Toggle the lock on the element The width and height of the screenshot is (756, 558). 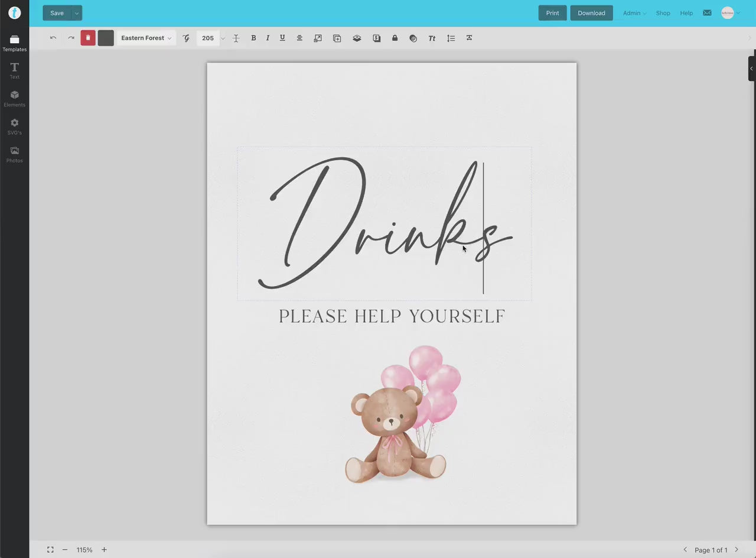[x=395, y=38]
